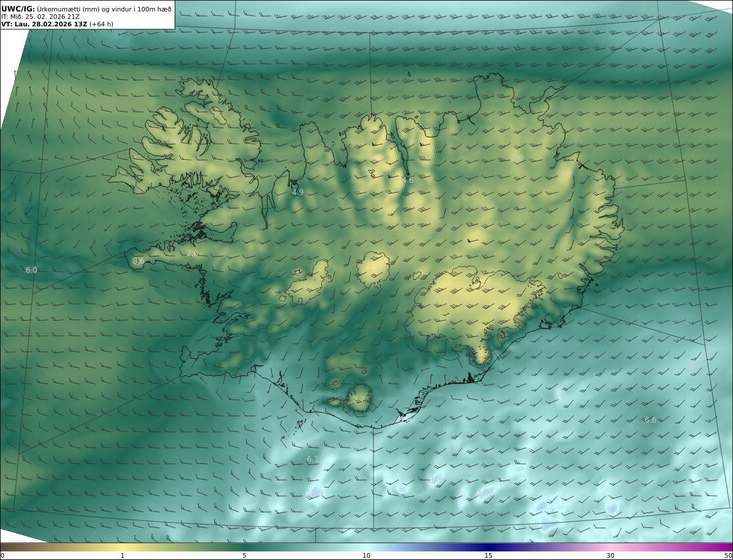Click the 6.0 value label over the western sea

[x=31, y=270]
